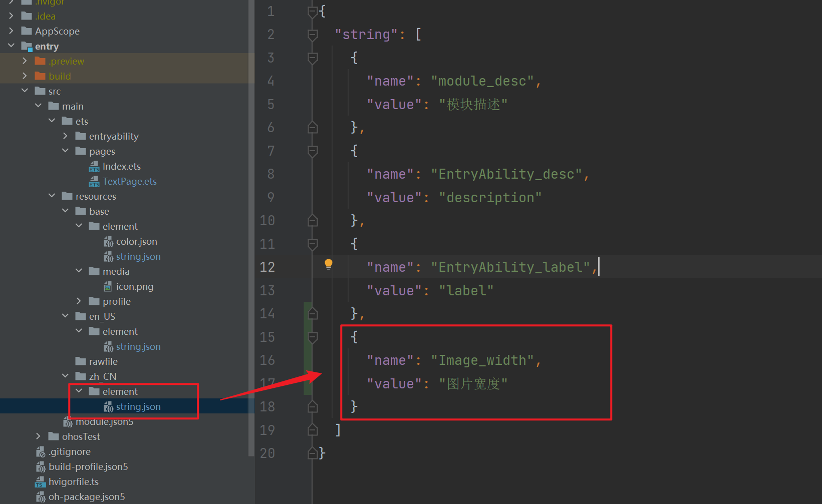The image size is (822, 504).
Task: Click the Index.ets file icon
Action: 94,167
